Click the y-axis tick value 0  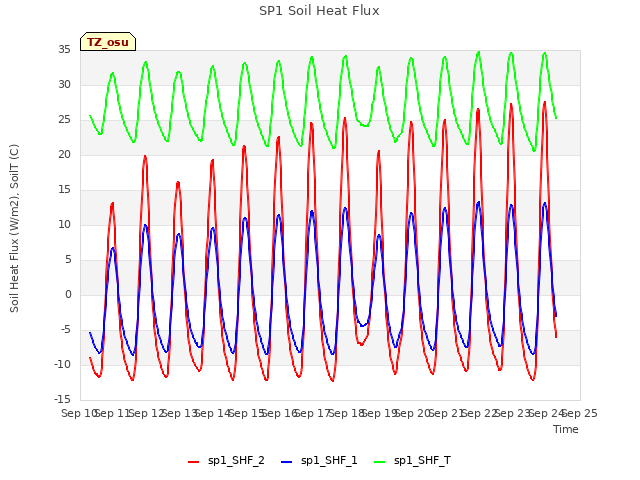68,295
